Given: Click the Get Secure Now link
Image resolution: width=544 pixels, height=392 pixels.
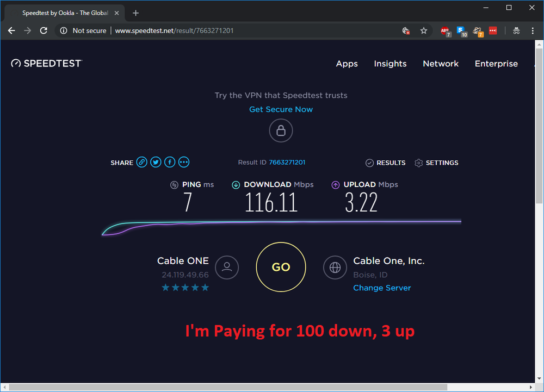Looking at the screenshot, I should (281, 109).
